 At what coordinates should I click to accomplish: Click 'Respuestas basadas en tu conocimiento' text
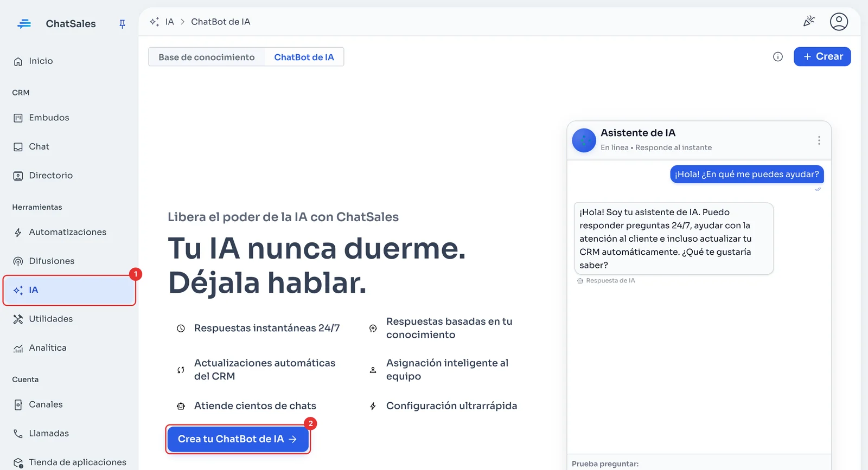point(449,328)
